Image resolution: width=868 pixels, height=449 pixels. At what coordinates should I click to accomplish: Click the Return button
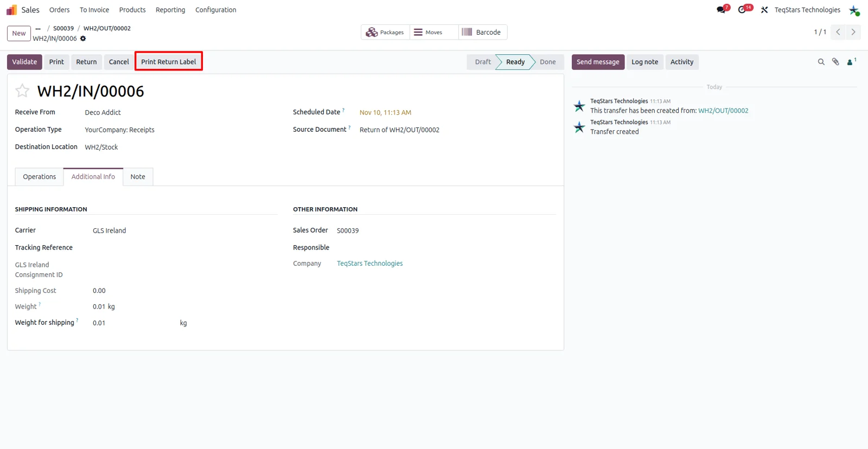tap(86, 62)
